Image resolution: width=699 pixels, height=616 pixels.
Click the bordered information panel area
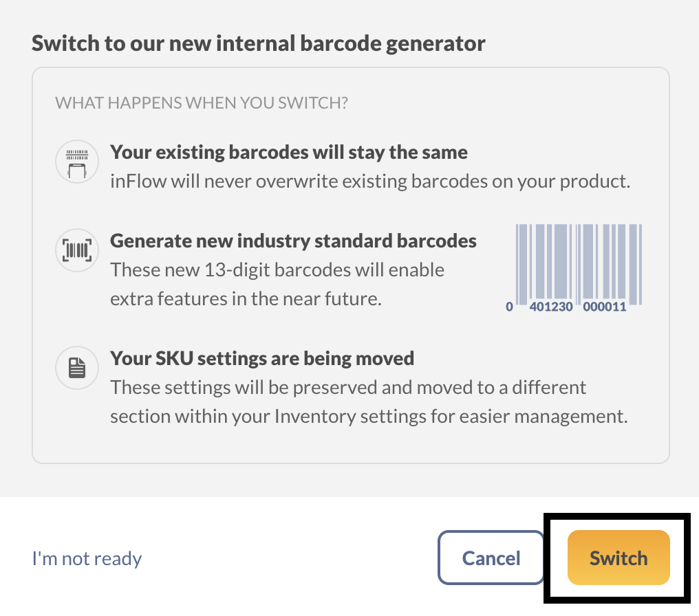[x=352, y=263]
